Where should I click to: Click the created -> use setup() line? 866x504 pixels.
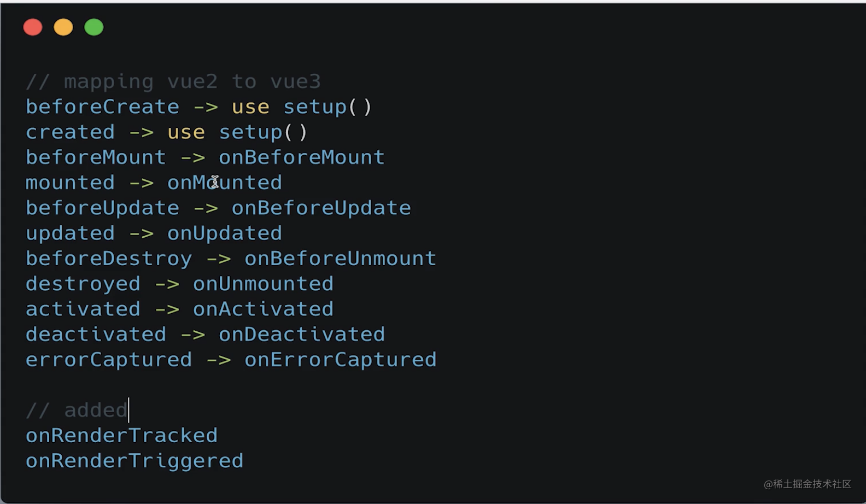[x=166, y=131]
